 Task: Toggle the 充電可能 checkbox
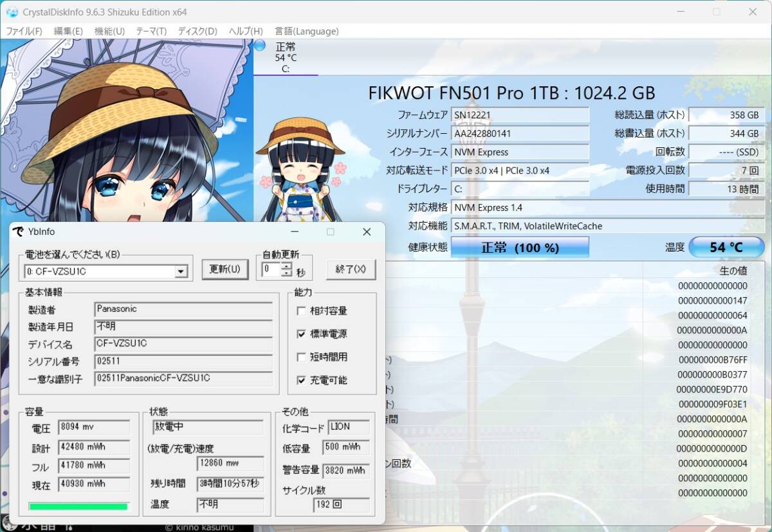pyautogui.click(x=301, y=381)
